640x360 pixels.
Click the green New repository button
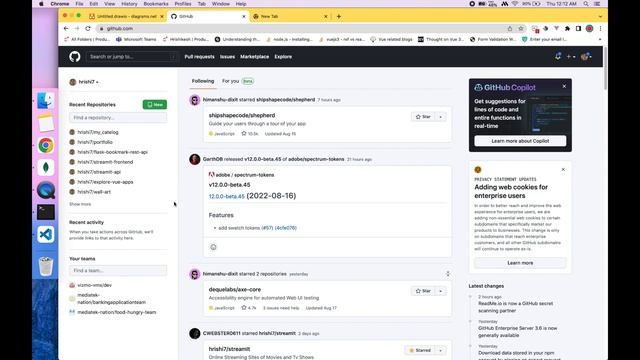(155, 104)
